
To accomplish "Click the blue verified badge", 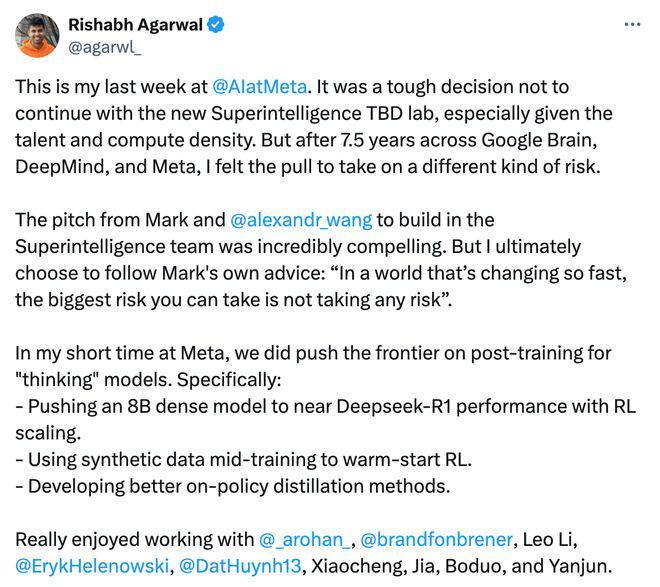I will pyautogui.click(x=217, y=24).
